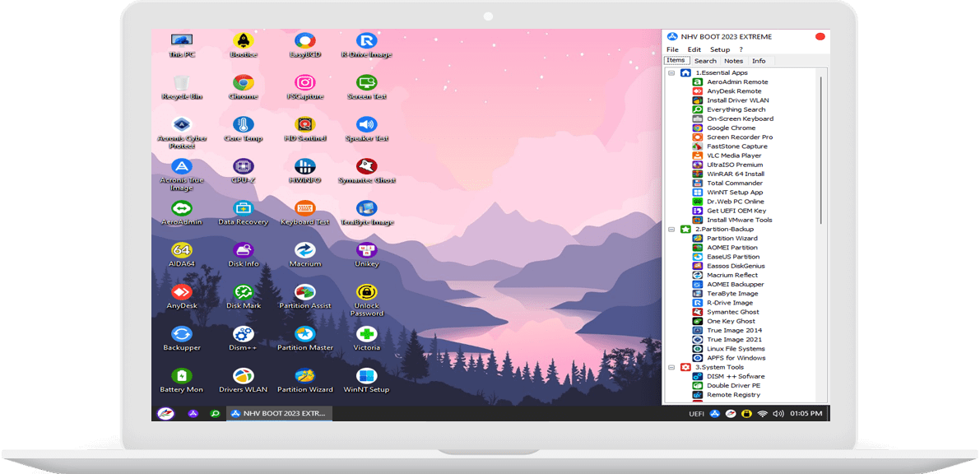Launch Partition Master from the desktop
980x474 pixels.
pyautogui.click(x=305, y=338)
